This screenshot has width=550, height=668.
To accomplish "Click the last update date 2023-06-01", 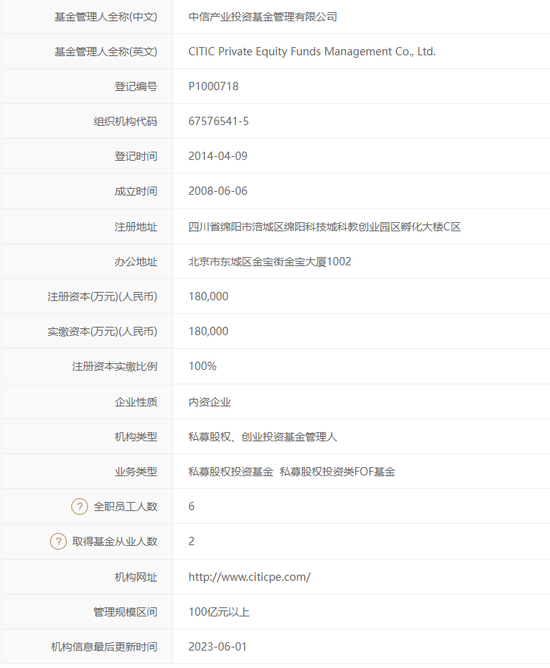I will pos(218,647).
